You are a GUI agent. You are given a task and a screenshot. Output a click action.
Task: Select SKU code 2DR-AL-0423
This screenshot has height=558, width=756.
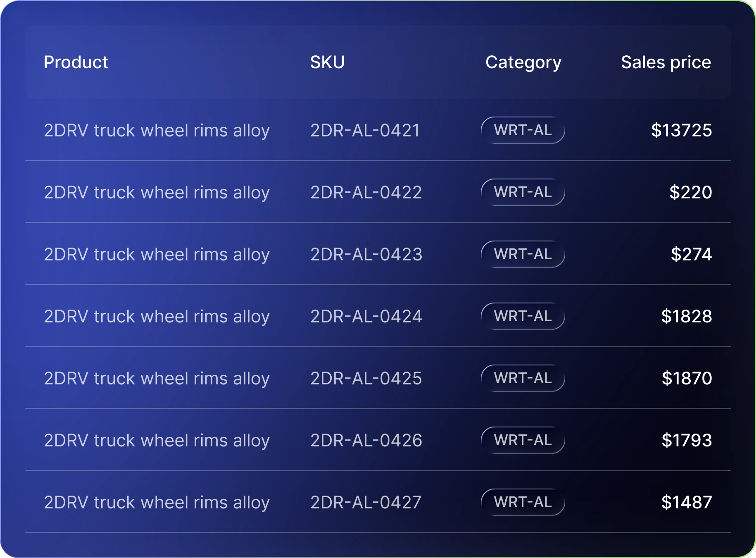pos(366,255)
